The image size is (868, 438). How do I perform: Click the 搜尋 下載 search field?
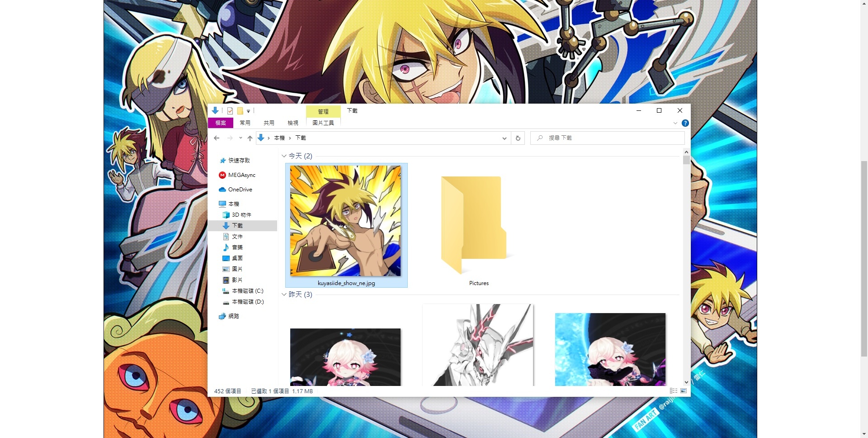coord(607,138)
